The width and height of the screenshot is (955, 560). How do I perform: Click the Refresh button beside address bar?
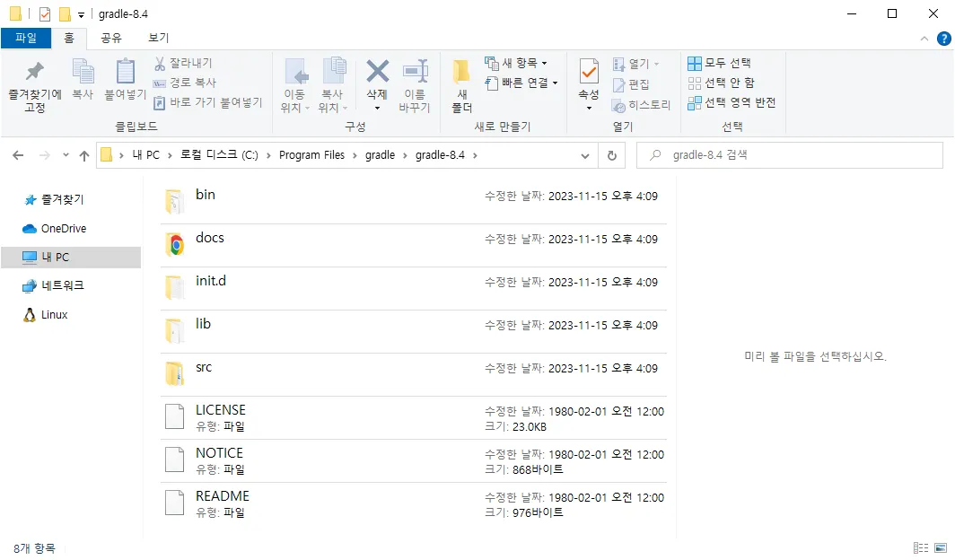pyautogui.click(x=612, y=155)
